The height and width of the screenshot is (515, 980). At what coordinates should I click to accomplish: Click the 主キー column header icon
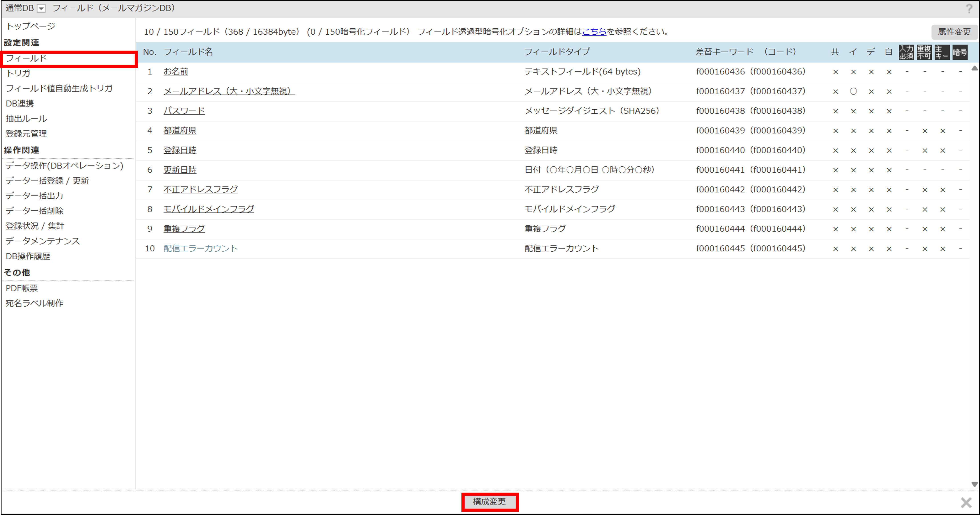[942, 52]
